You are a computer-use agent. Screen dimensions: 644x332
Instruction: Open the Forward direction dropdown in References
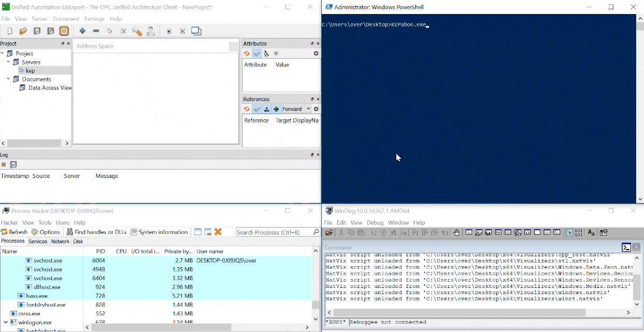click(x=308, y=109)
